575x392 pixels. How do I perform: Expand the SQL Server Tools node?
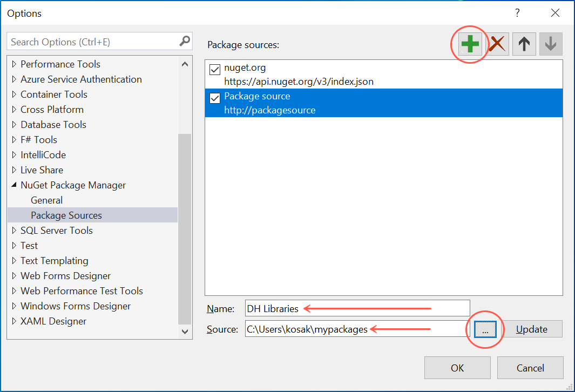pyautogui.click(x=14, y=231)
